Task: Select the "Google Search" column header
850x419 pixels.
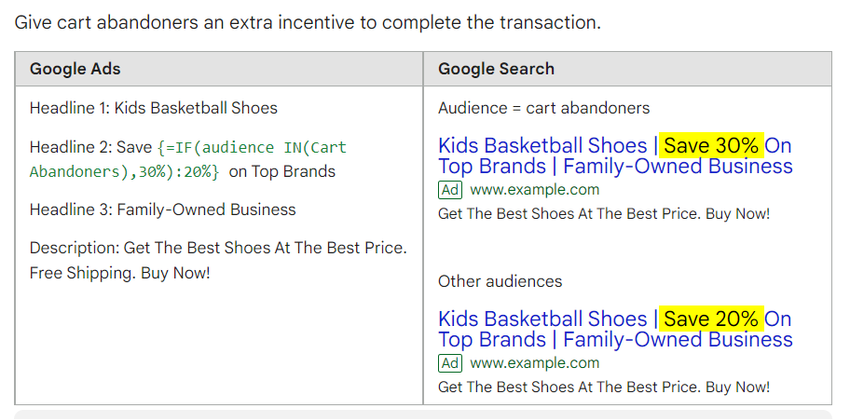Action: 496,69
